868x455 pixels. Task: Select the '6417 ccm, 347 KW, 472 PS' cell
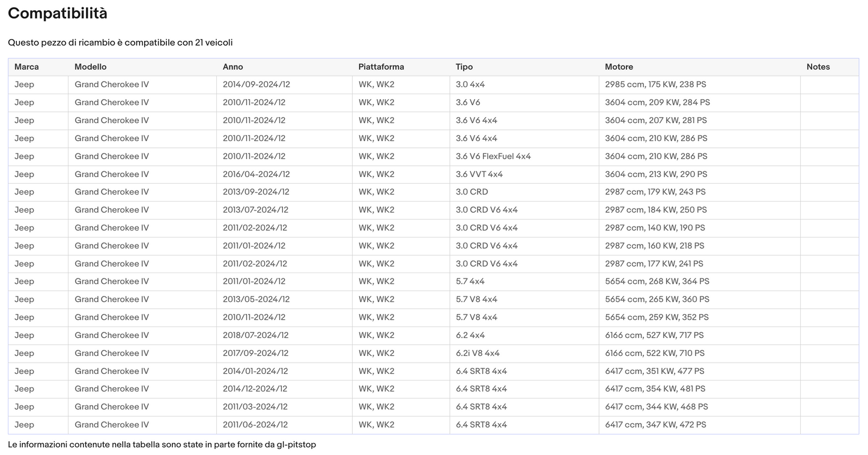click(655, 425)
